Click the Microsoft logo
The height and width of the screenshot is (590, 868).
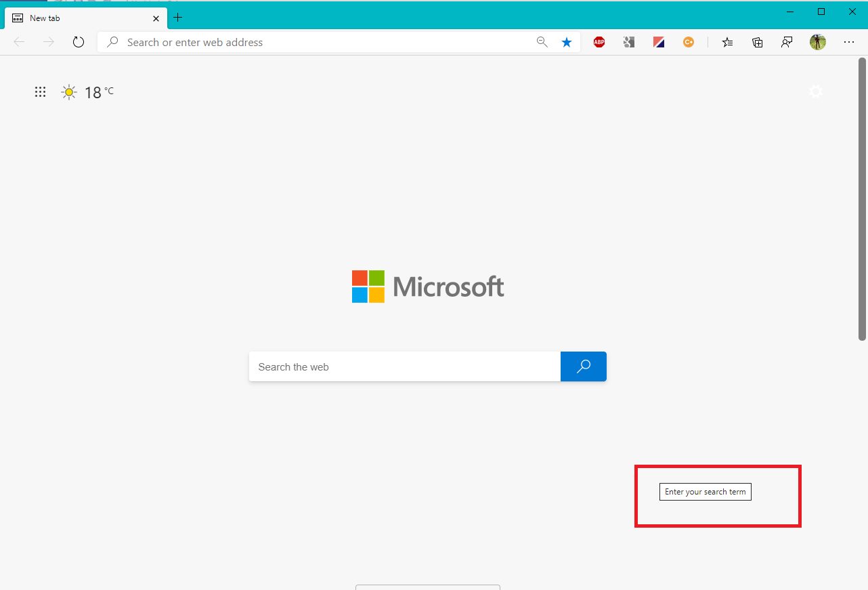[427, 286]
